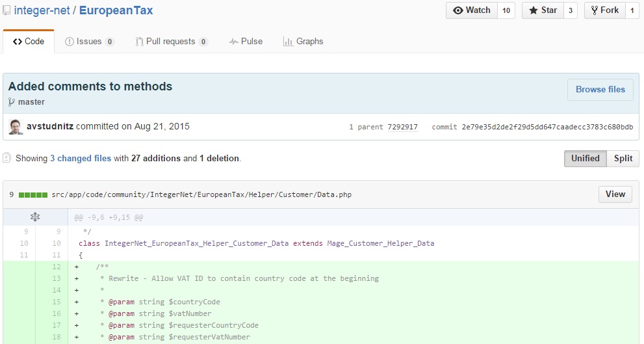Image resolution: width=644 pixels, height=344 pixels.
Task: Open the Issues tab
Action: [x=89, y=42]
